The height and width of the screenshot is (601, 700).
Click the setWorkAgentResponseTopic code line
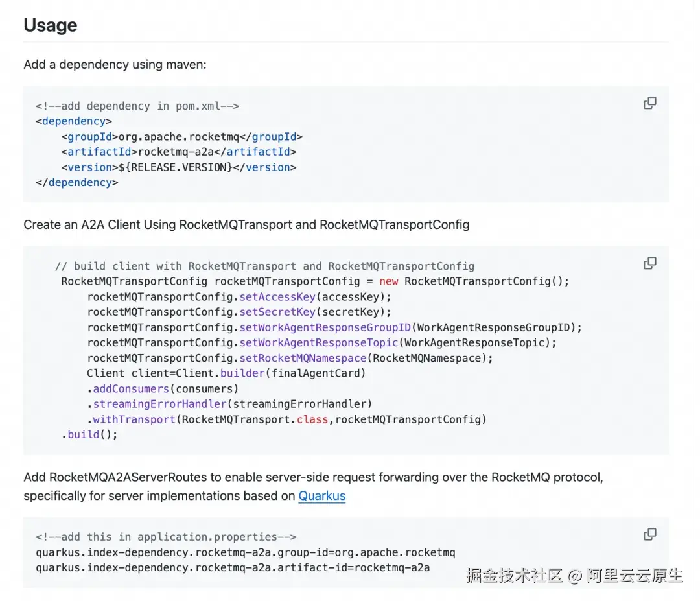click(321, 342)
